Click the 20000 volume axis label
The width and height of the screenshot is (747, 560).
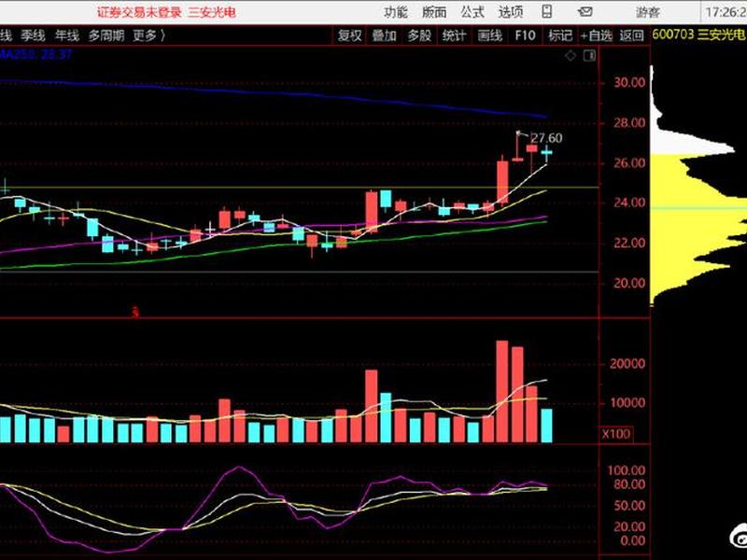point(627,363)
